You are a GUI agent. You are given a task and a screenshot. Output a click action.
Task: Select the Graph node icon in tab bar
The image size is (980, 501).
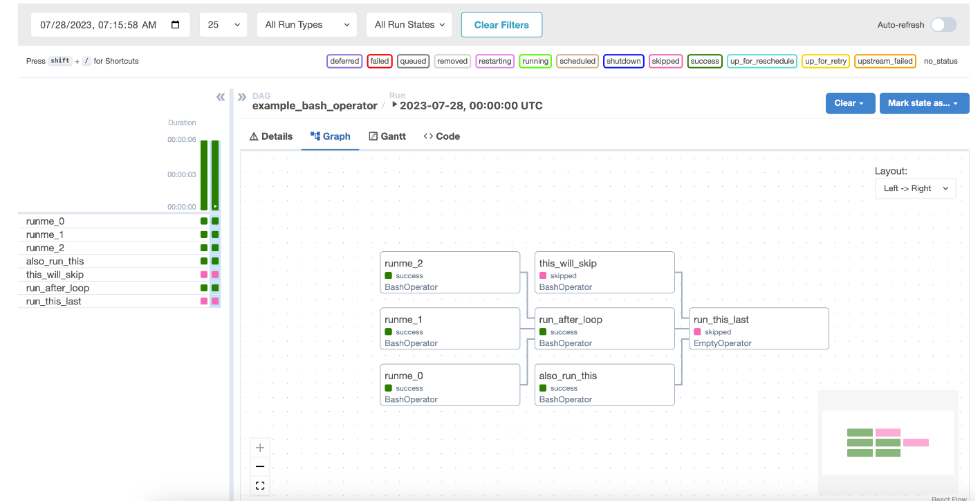pyautogui.click(x=315, y=136)
